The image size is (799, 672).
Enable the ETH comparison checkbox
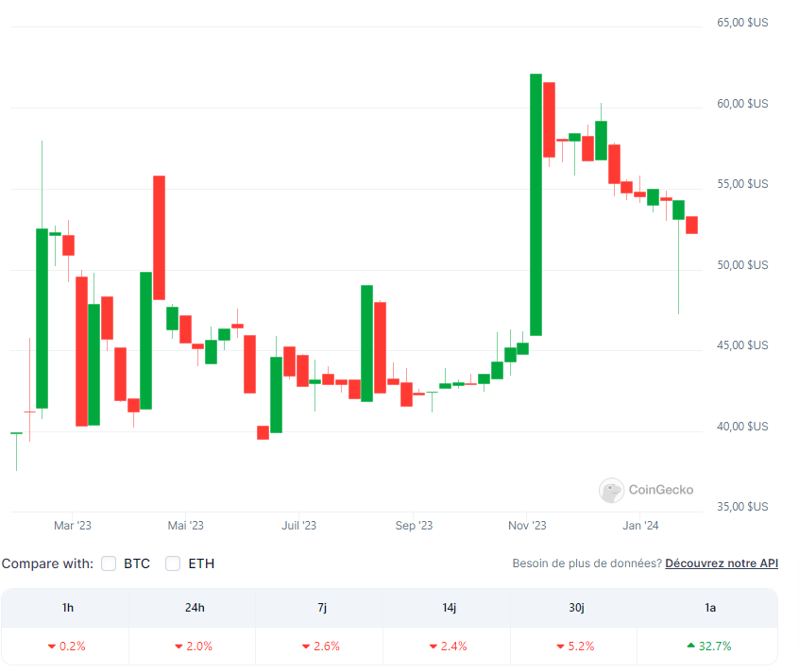pyautogui.click(x=173, y=563)
